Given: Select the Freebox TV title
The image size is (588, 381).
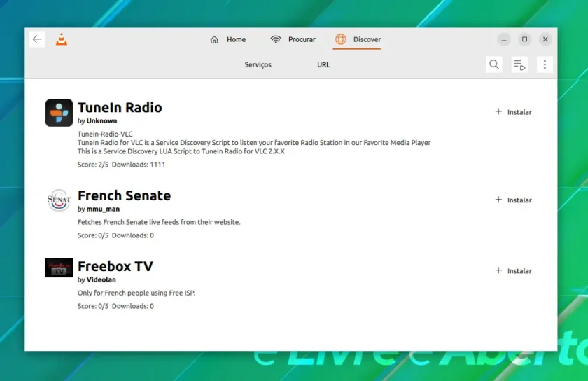Looking at the screenshot, I should [115, 266].
